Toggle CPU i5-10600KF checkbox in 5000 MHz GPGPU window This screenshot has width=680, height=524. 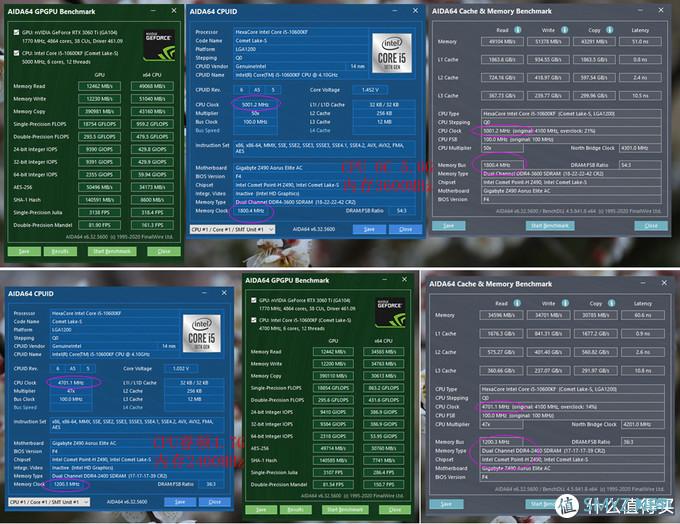pos(16,53)
